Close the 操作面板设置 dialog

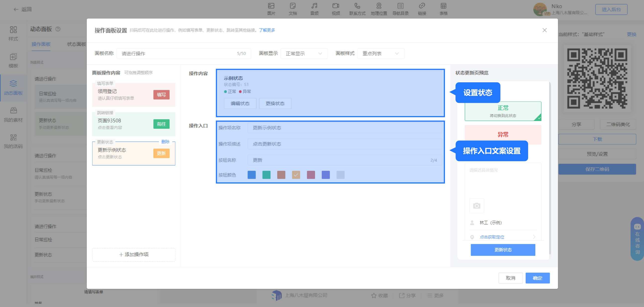[545, 30]
